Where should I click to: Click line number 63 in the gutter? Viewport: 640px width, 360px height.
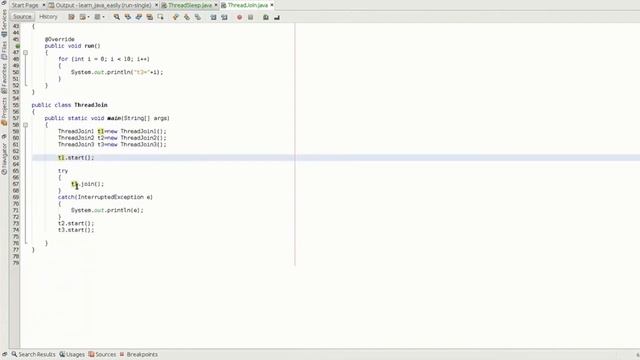click(16, 158)
